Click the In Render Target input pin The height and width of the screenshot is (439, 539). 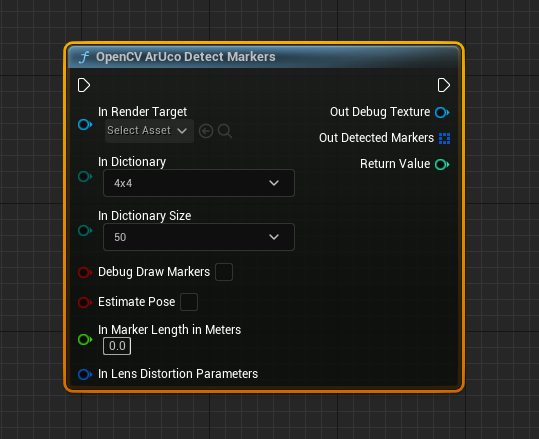pyautogui.click(x=85, y=124)
